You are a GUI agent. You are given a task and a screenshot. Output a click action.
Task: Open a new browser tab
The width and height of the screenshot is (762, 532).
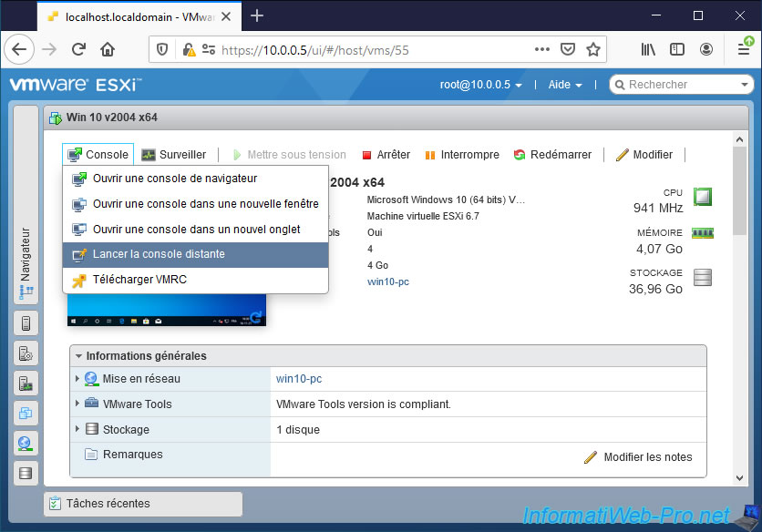pos(257,16)
